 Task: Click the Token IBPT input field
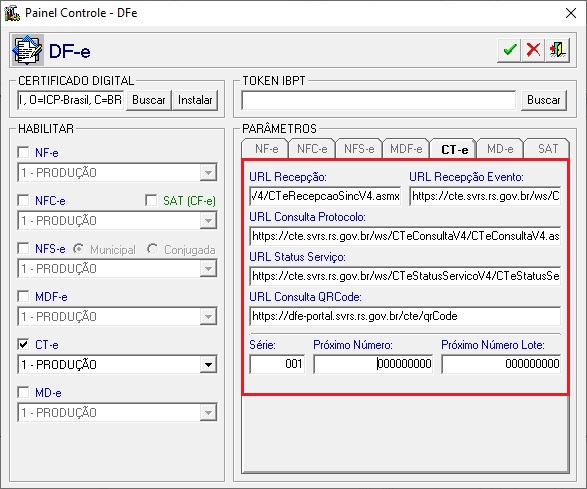coord(378,100)
